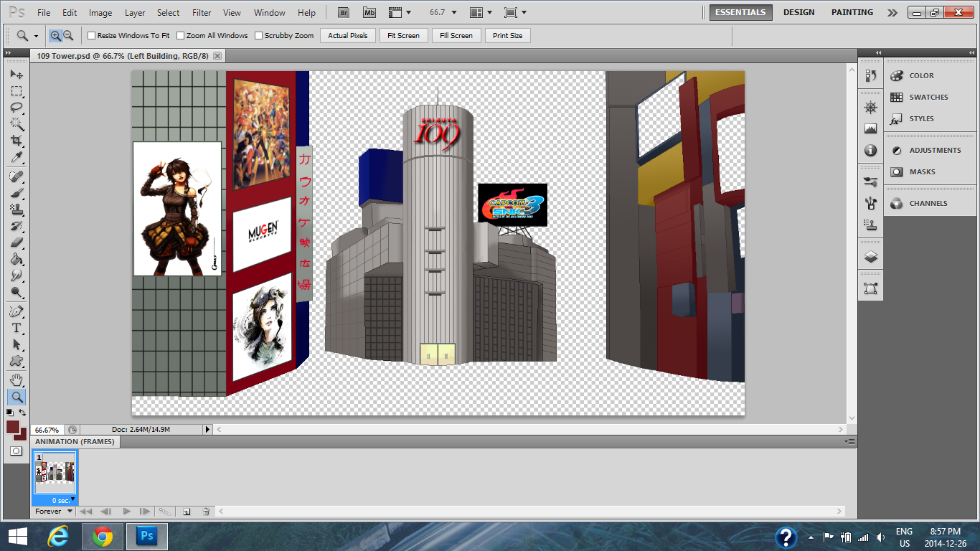Enable Resize Windows To Fit checkbox
The height and width of the screenshot is (551, 980).
point(92,35)
